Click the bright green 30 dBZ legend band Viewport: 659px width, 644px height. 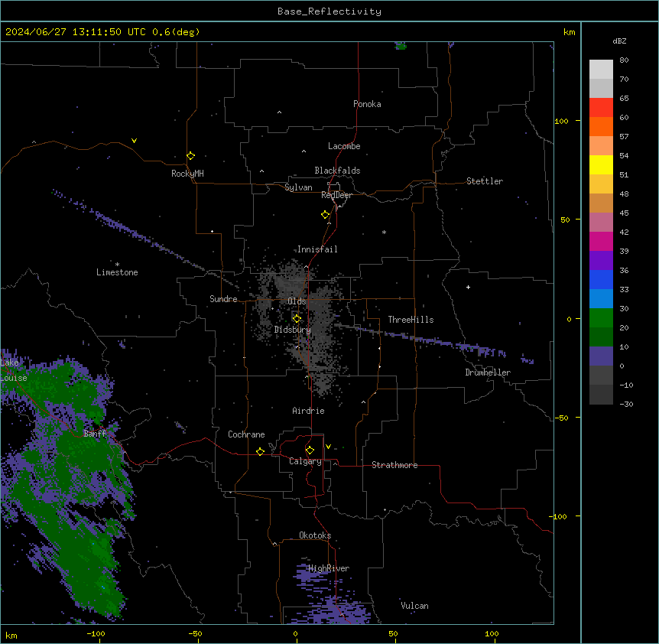coord(601,318)
